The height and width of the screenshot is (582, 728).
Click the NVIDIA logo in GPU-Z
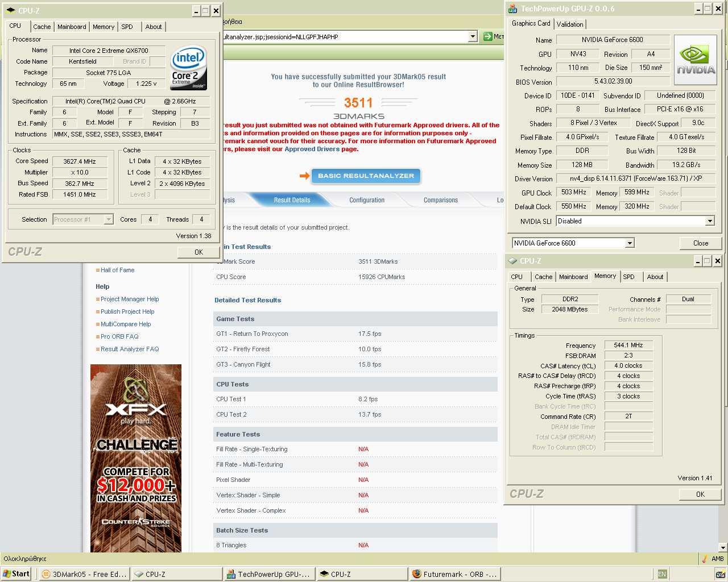point(696,60)
